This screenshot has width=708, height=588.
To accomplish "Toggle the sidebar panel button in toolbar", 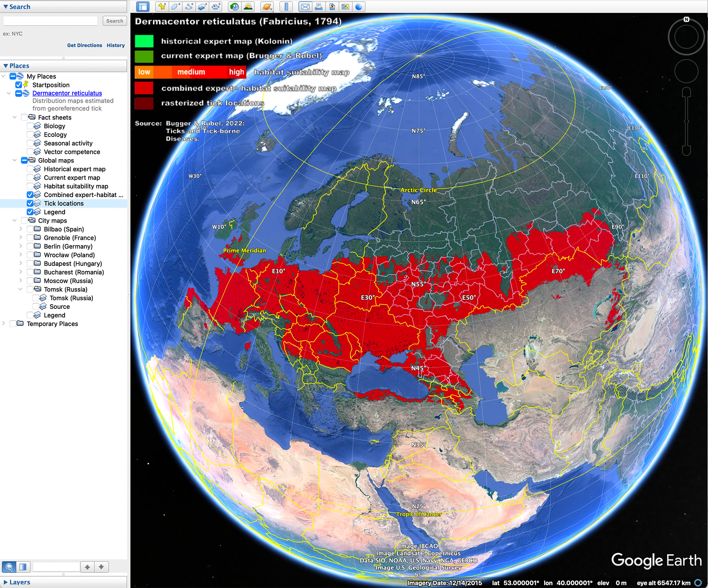I will 142,7.
